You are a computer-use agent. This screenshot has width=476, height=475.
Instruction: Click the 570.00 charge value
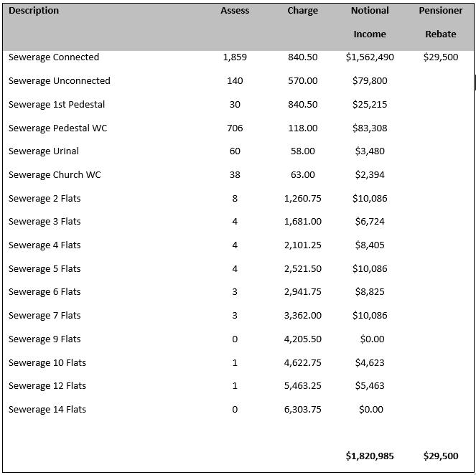(x=302, y=81)
